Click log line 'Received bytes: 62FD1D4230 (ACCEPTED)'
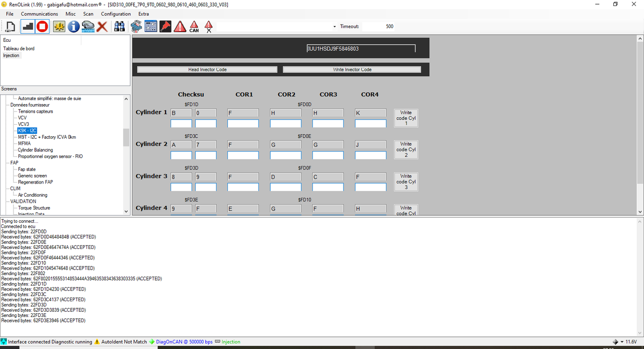This screenshot has height=349, width=644. 43,289
